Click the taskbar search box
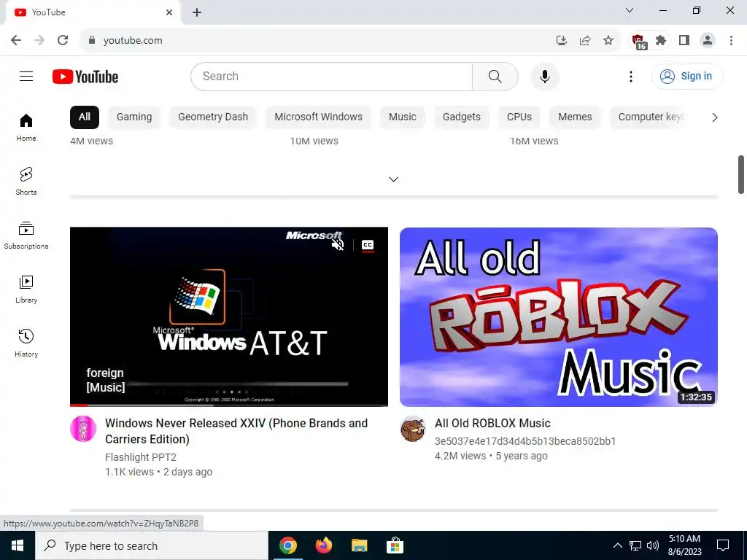 click(x=152, y=545)
